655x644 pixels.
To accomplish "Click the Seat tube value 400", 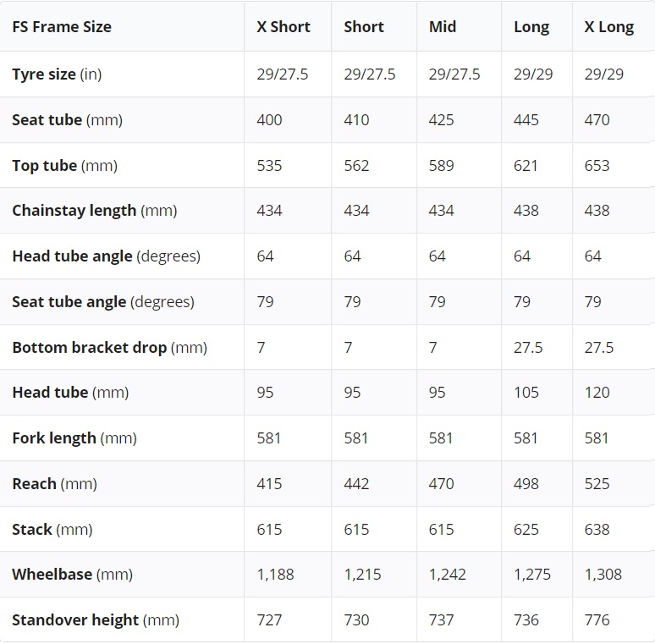I will pyautogui.click(x=269, y=120).
